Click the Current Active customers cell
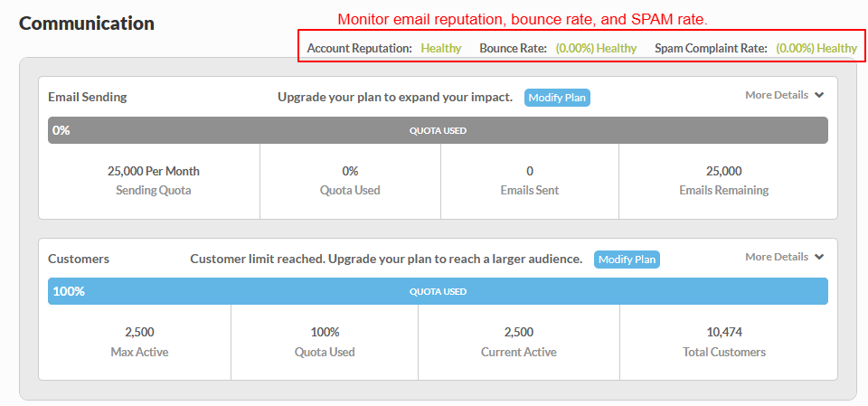This screenshot has height=406, width=868. pos(519,343)
